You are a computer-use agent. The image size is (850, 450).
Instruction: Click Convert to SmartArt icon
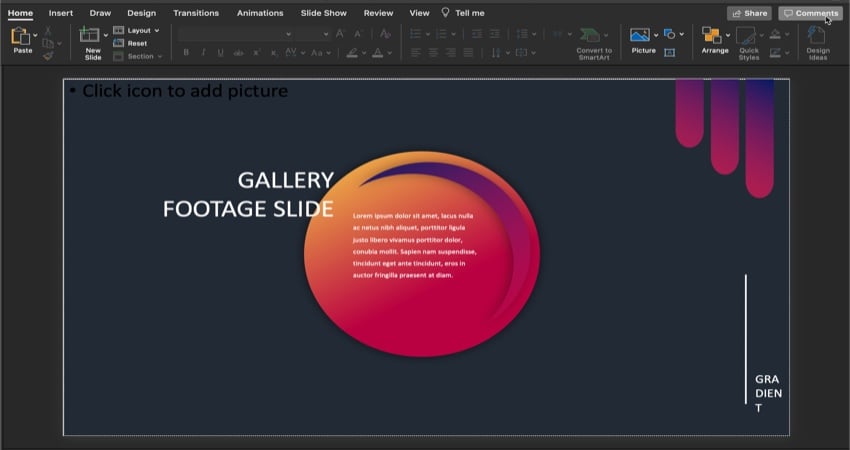pos(593,38)
